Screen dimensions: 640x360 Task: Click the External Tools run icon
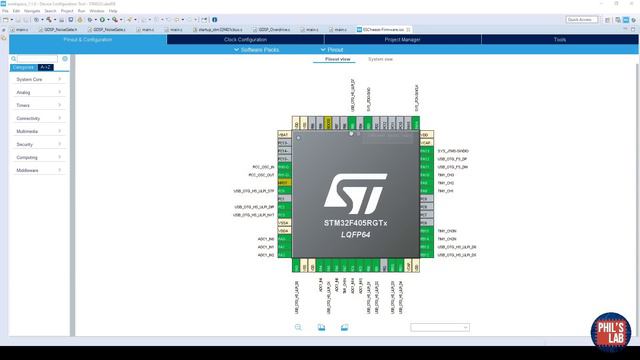(x=115, y=20)
